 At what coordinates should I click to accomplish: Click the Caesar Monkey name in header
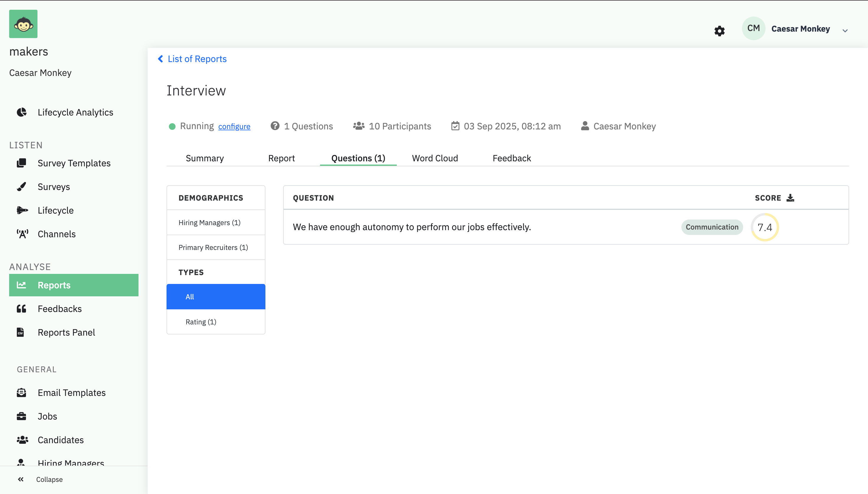(801, 29)
